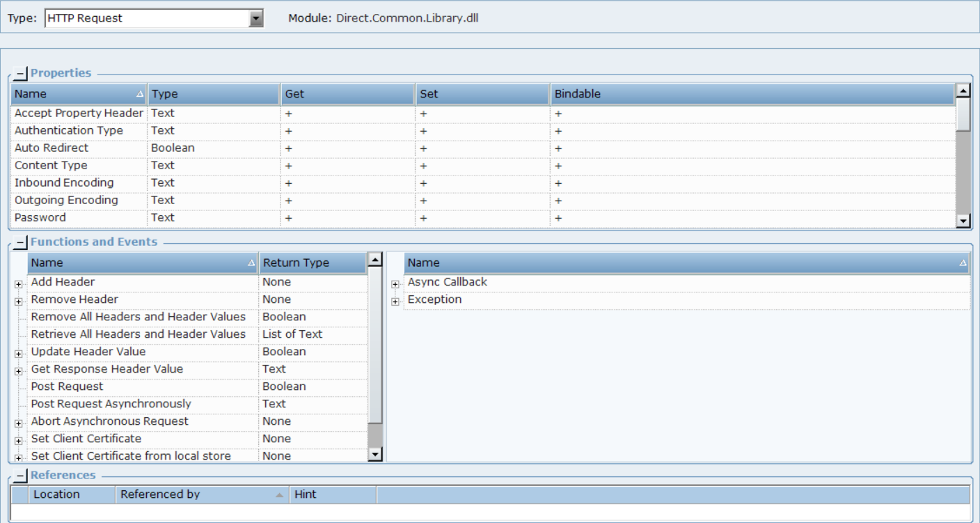Select the Post Request function
The height and width of the screenshot is (523, 980).
[x=67, y=387]
